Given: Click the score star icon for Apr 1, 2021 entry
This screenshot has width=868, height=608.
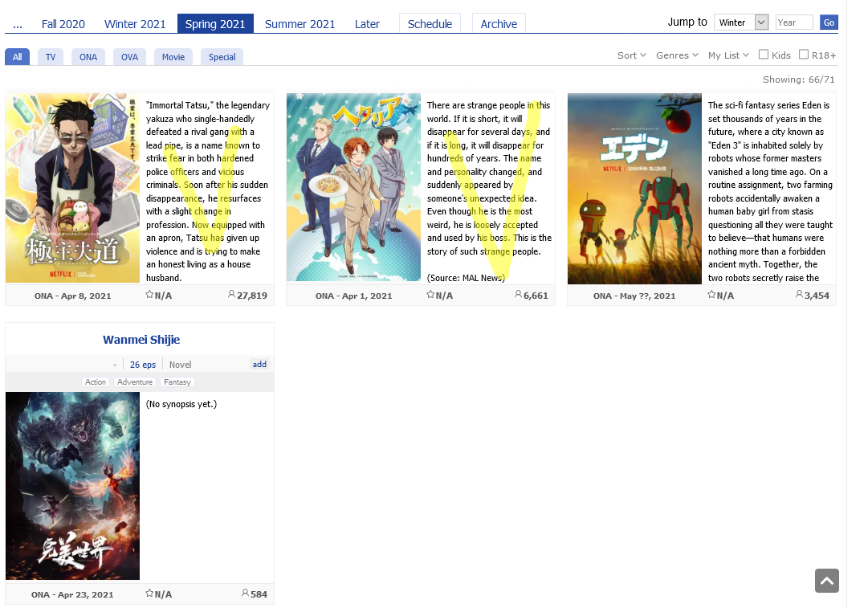Looking at the screenshot, I should [x=430, y=295].
